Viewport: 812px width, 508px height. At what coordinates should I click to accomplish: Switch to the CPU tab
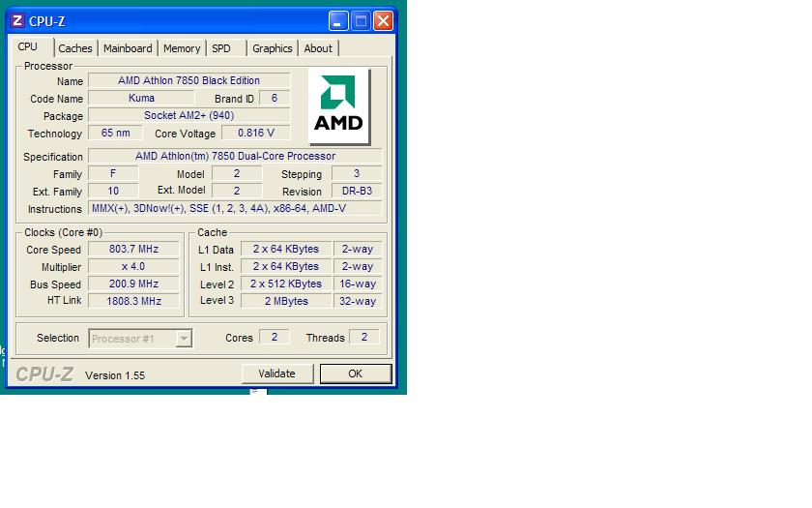click(x=31, y=46)
